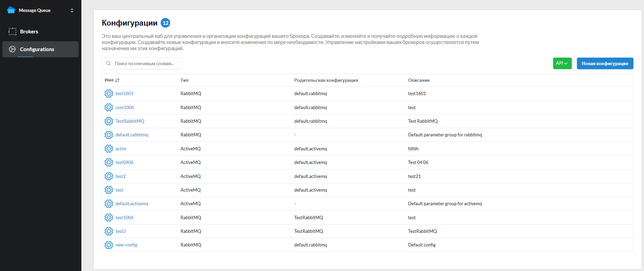Click the 'test21' description cell
Screen dimensions: 644x271
click(x=414, y=176)
